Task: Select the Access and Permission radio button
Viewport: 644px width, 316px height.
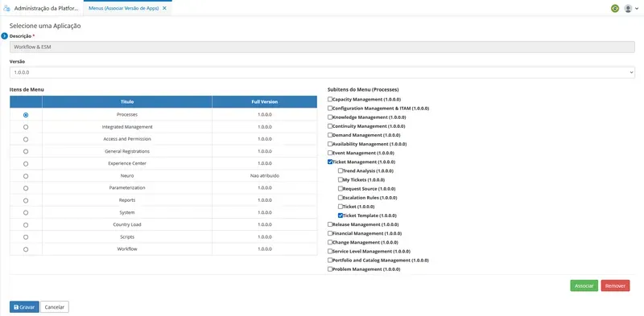Action: [x=26, y=139]
